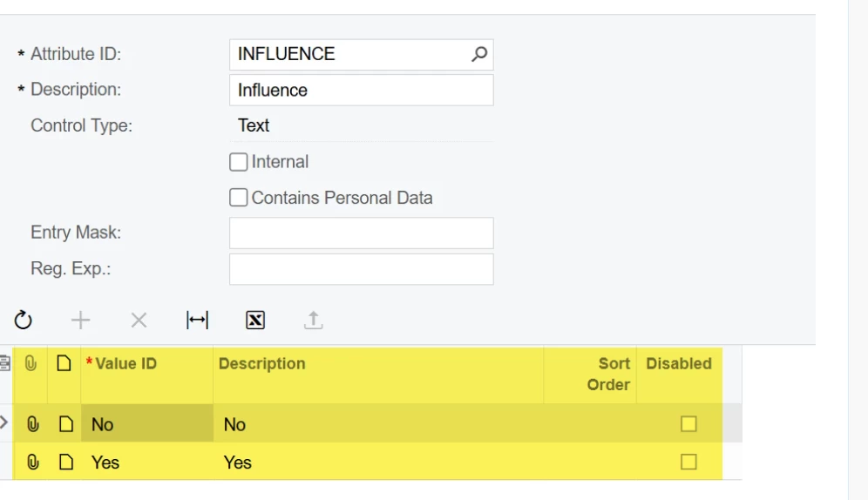The height and width of the screenshot is (500, 868).
Task: Enable the Internal checkbox
Action: coord(238,162)
